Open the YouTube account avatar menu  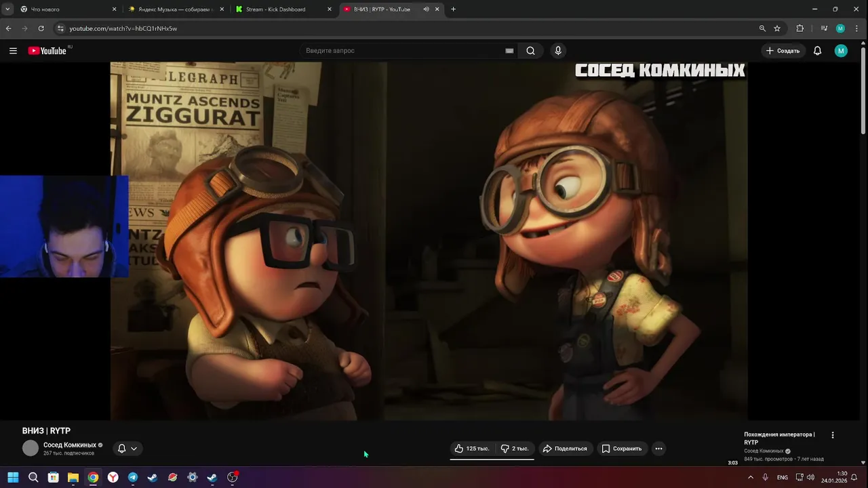(x=841, y=51)
